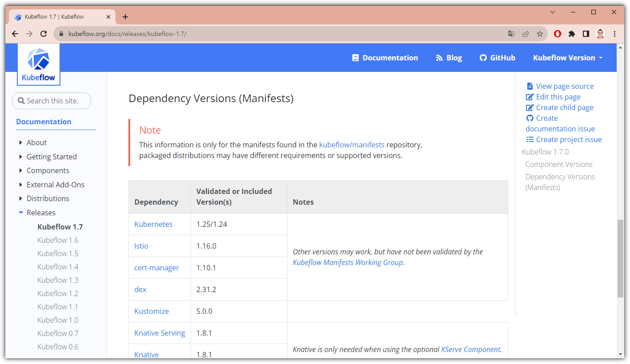Toggle the browser side panel icon
Screen dimensions: 630x364
[x=586, y=34]
